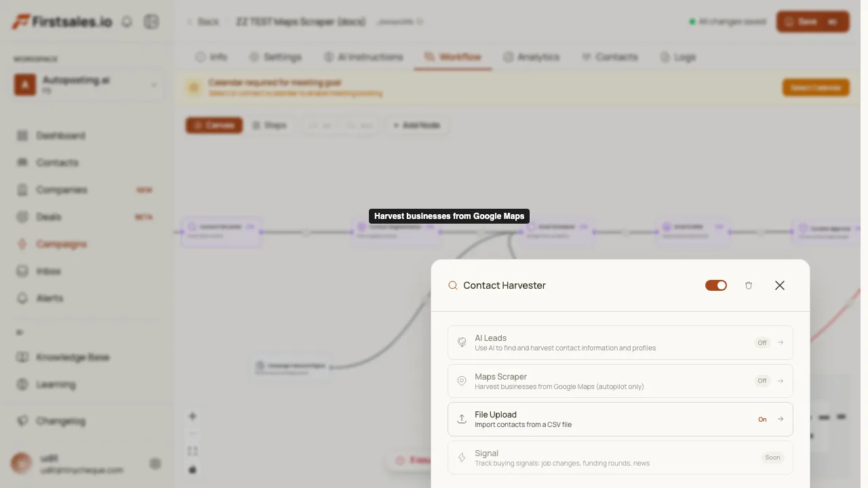Screen dimensions: 868x488
Task: Click the Signal lightning icon
Action: 462,457
